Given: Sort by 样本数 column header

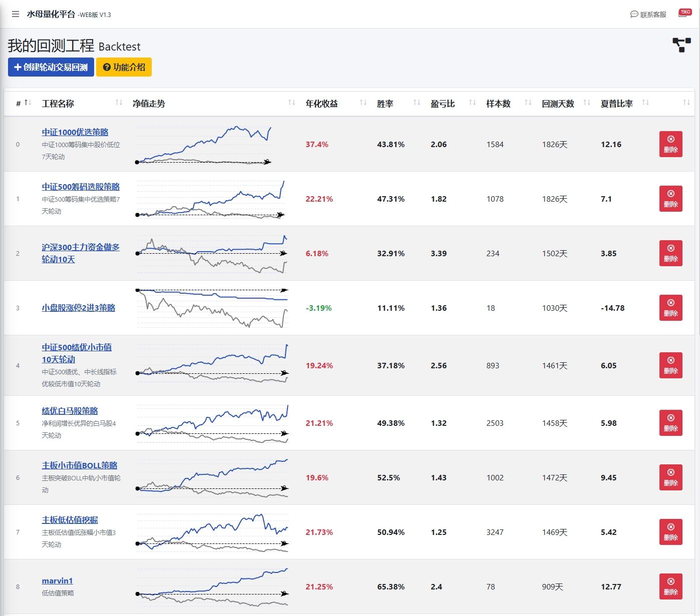Looking at the screenshot, I should pyautogui.click(x=498, y=104).
